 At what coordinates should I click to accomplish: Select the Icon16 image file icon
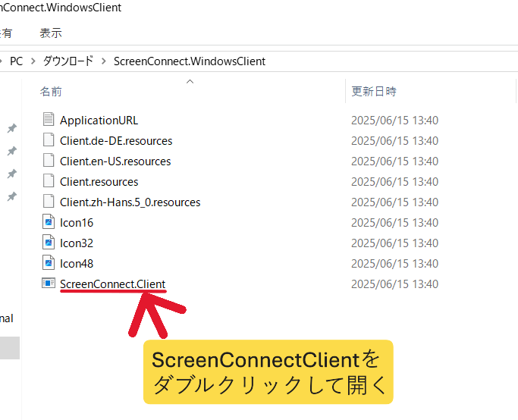click(49, 221)
